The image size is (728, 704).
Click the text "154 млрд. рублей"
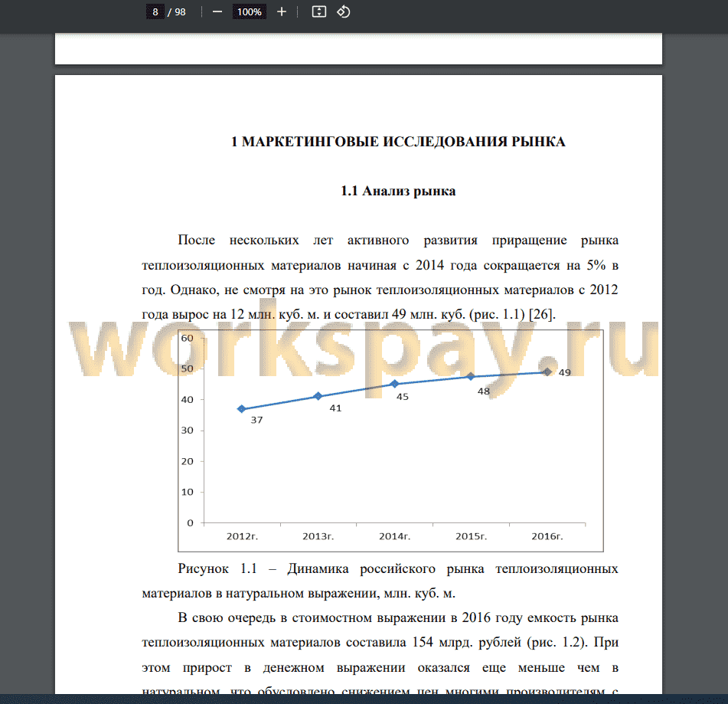coord(466,642)
